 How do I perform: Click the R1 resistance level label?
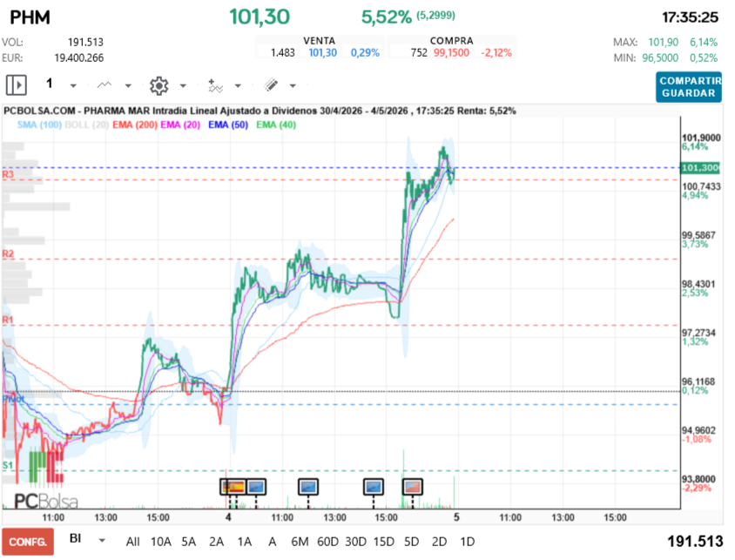coord(8,320)
